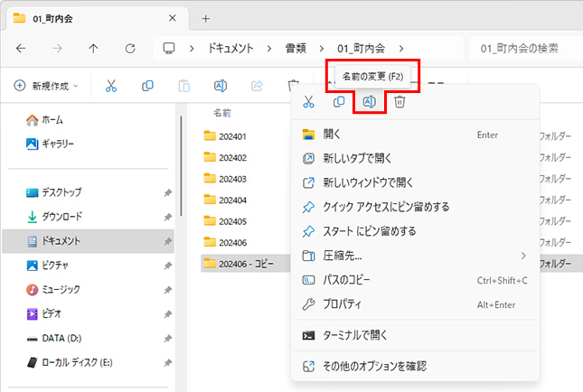The height and width of the screenshot is (392, 583).
Task: Expand the 圧縮先... submenu arrow
Action: point(523,256)
